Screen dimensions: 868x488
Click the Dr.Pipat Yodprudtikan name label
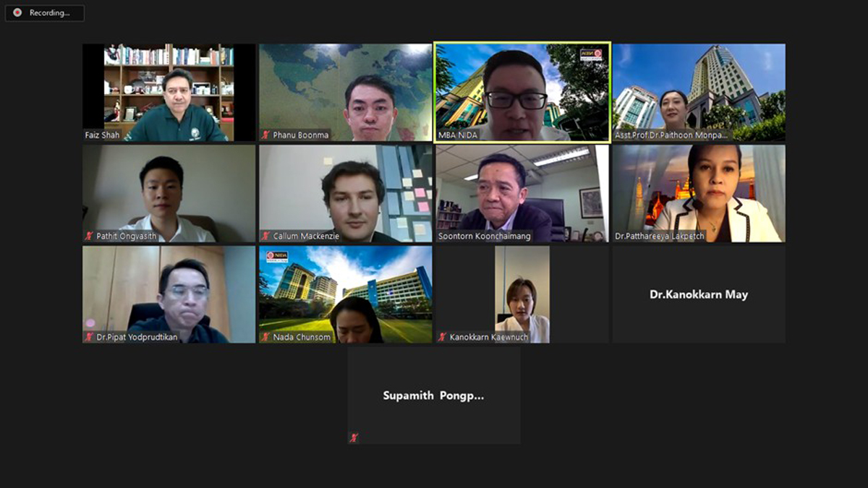[x=137, y=338]
